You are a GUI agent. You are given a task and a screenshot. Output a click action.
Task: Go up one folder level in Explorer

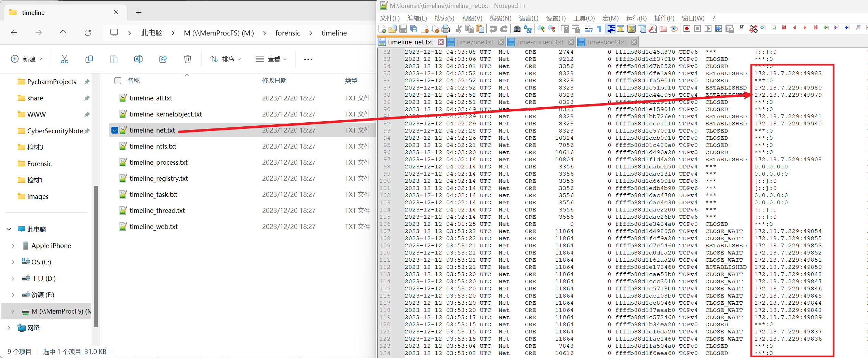click(x=63, y=33)
